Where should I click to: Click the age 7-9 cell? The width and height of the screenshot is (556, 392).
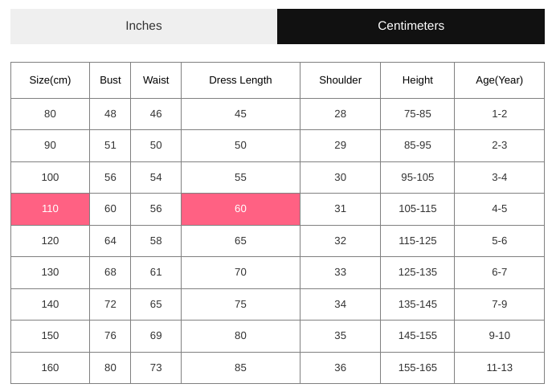coord(499,304)
